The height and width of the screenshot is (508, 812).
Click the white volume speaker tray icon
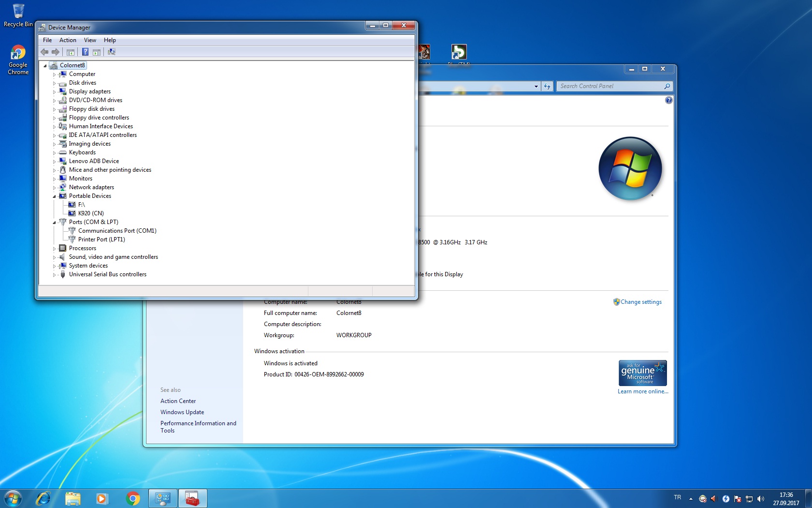[761, 499]
